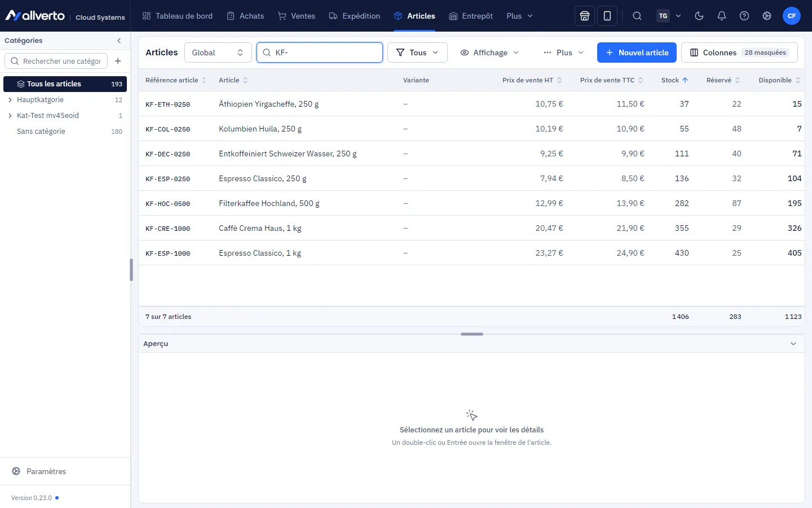
Task: Open the mobile device icon button
Action: coord(607,16)
